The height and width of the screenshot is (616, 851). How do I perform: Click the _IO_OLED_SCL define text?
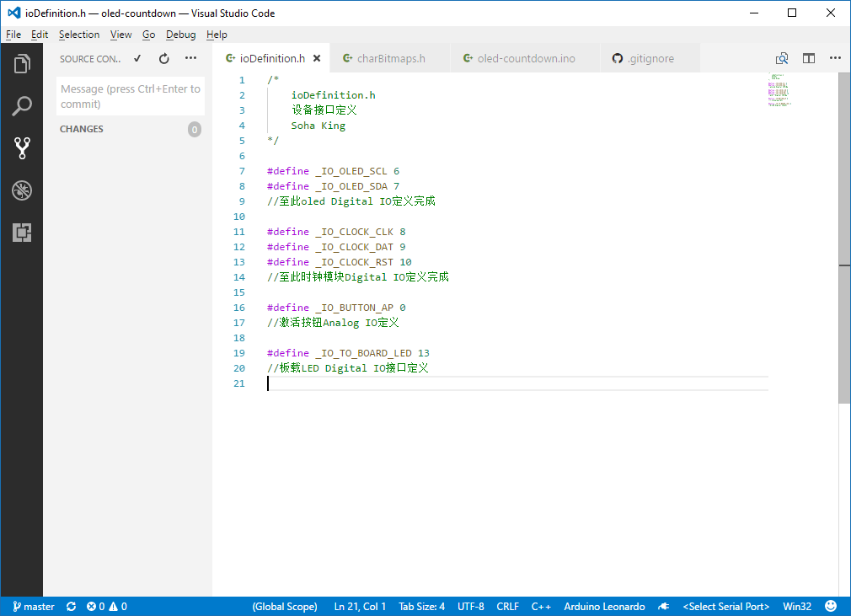351,171
